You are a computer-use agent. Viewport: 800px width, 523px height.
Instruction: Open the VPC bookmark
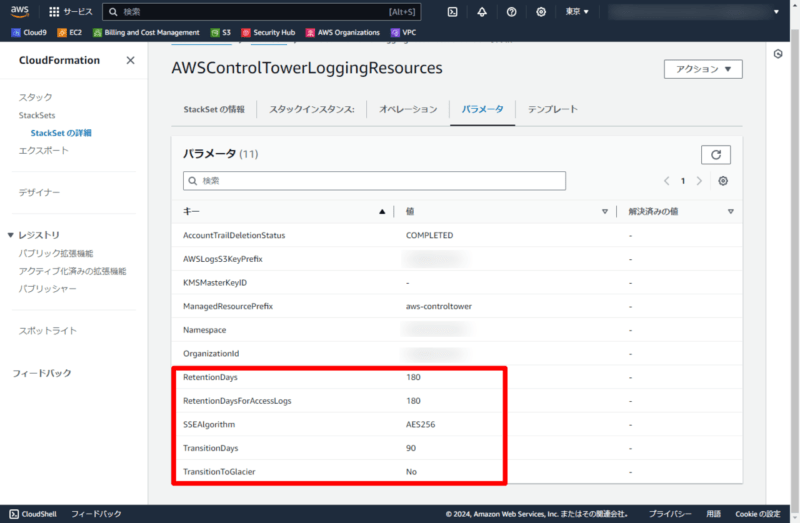point(404,33)
